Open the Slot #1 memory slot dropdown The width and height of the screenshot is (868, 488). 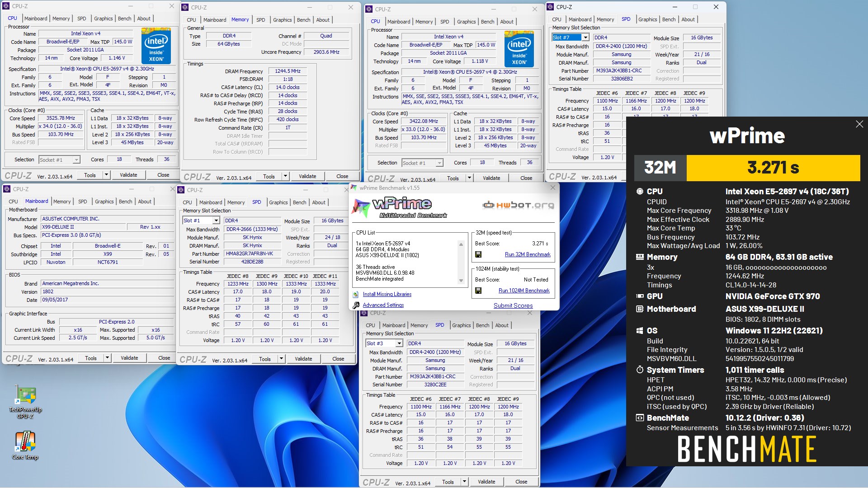(x=216, y=221)
